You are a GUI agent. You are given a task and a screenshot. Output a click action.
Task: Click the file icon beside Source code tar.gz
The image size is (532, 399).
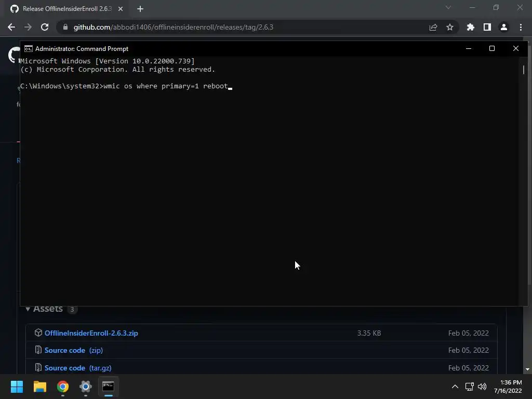coord(38,367)
